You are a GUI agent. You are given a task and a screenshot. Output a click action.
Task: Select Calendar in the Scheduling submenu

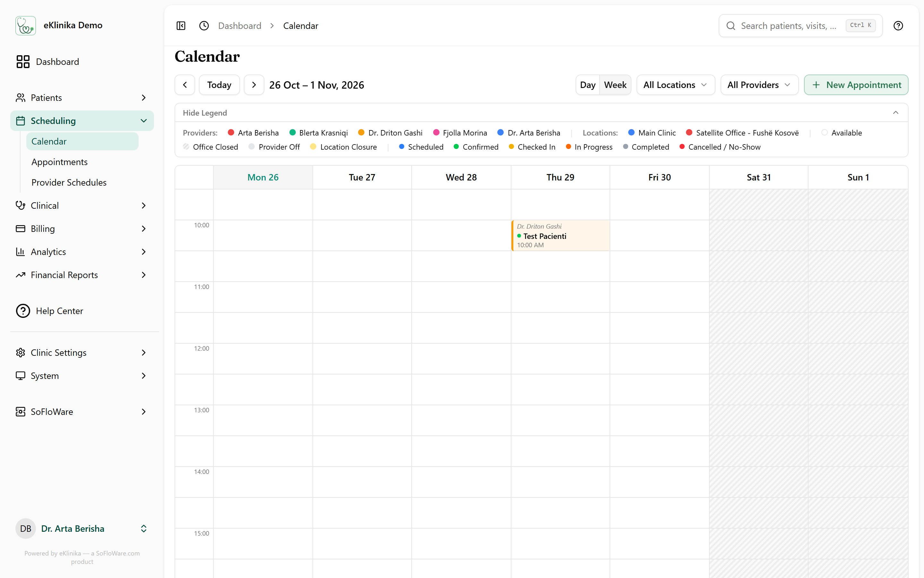tap(82, 141)
